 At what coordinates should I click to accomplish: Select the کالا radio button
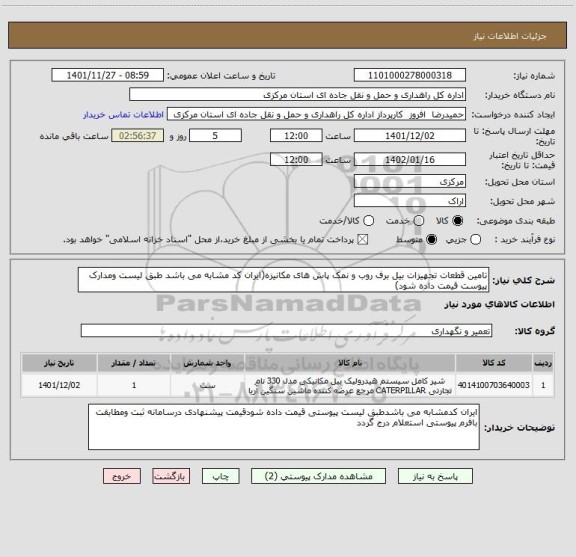(x=458, y=221)
